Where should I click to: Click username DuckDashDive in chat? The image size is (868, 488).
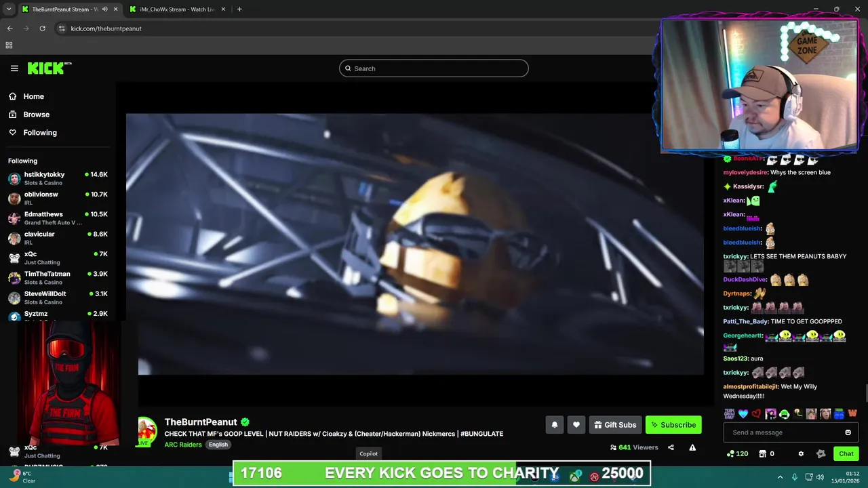pyautogui.click(x=745, y=279)
